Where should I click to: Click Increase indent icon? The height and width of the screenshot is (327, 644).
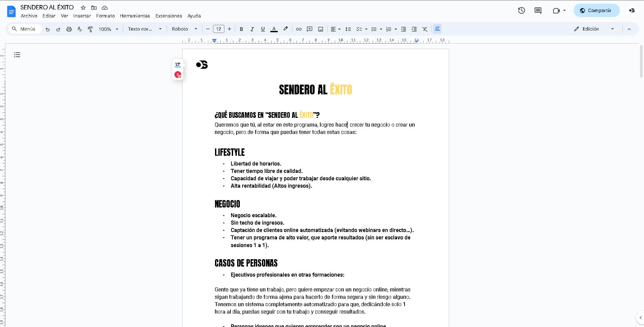[x=414, y=29]
